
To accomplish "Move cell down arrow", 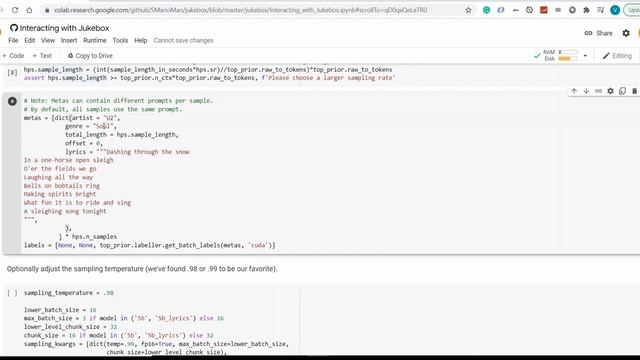I will [586, 91].
